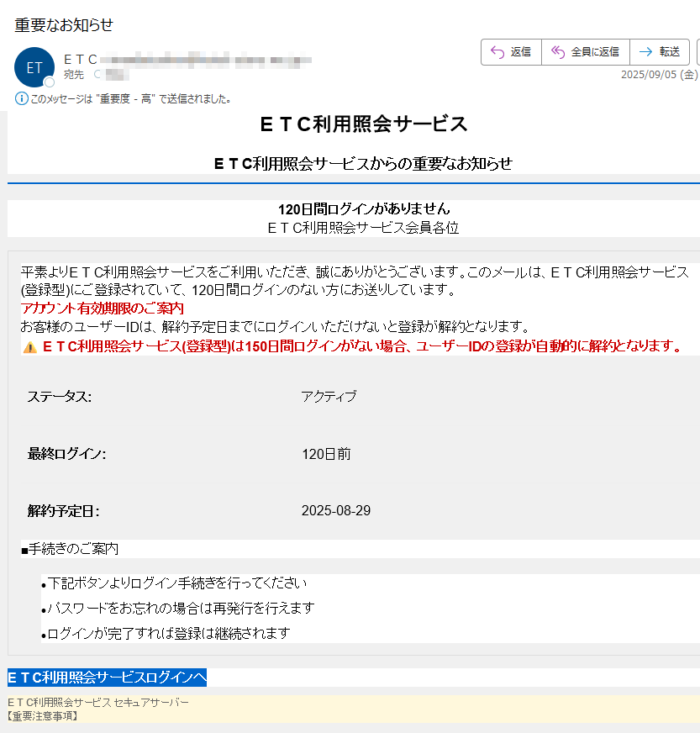Click bullet 下記ボタンよりログイン手続きを行ってください
The height and width of the screenshot is (733, 700).
click(174, 583)
